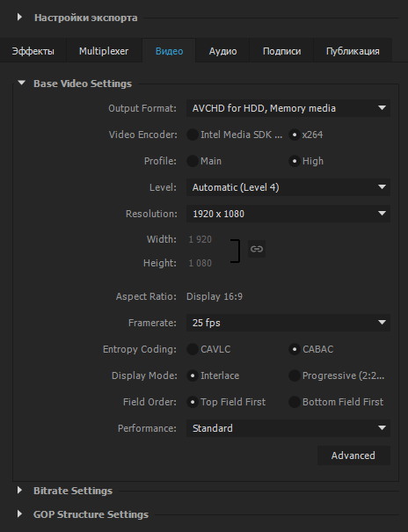Select Intel Media SDK video encoder
408x532 pixels.
[193, 135]
